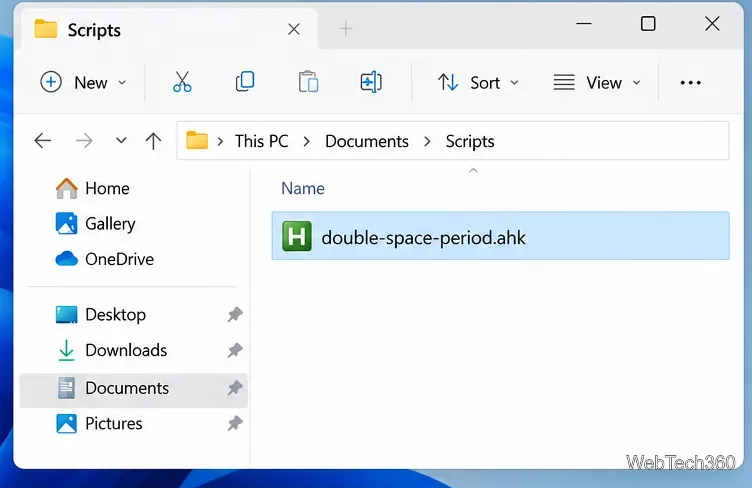
Task: Go up one folder level
Action: click(153, 141)
